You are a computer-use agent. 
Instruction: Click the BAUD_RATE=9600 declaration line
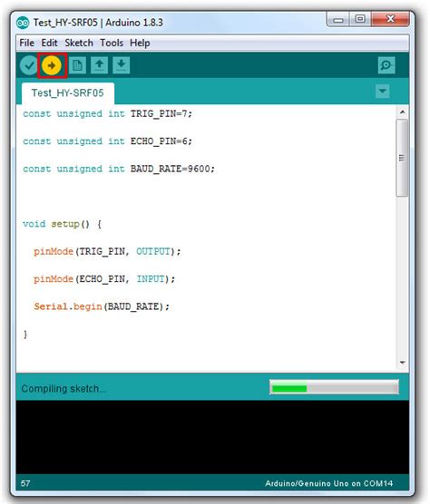pyautogui.click(x=119, y=169)
